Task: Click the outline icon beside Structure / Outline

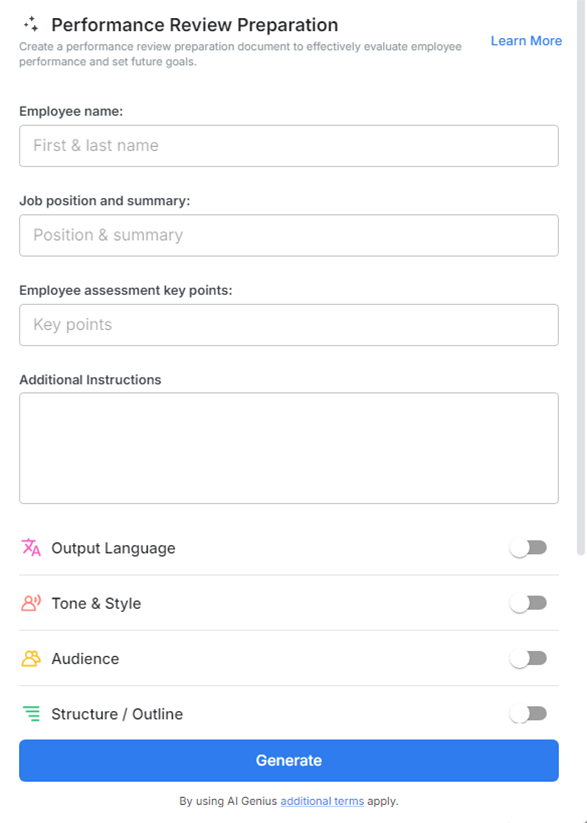Action: click(29, 714)
